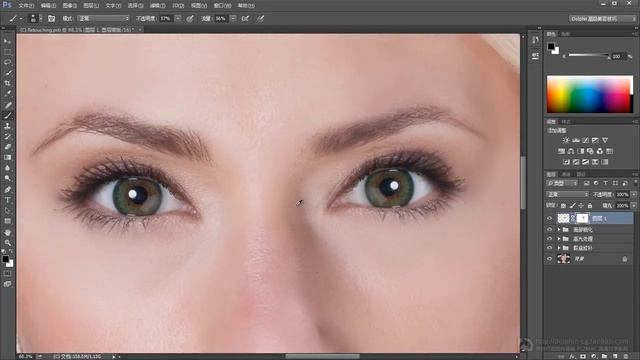Toggle Quick Mask mode

(7, 273)
